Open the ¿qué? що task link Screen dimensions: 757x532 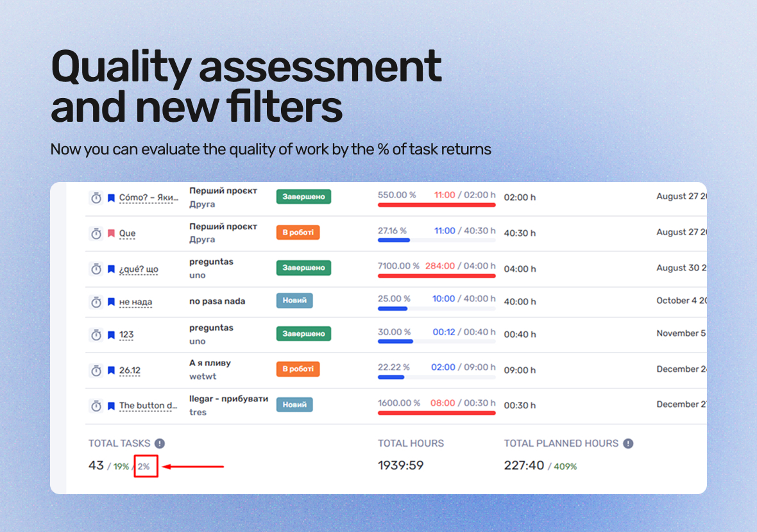pos(139,269)
